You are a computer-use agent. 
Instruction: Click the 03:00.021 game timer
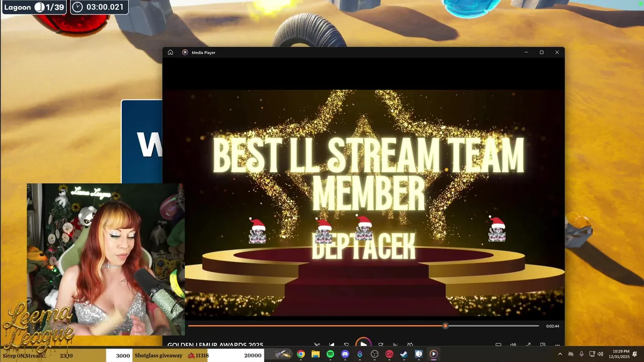pos(99,7)
